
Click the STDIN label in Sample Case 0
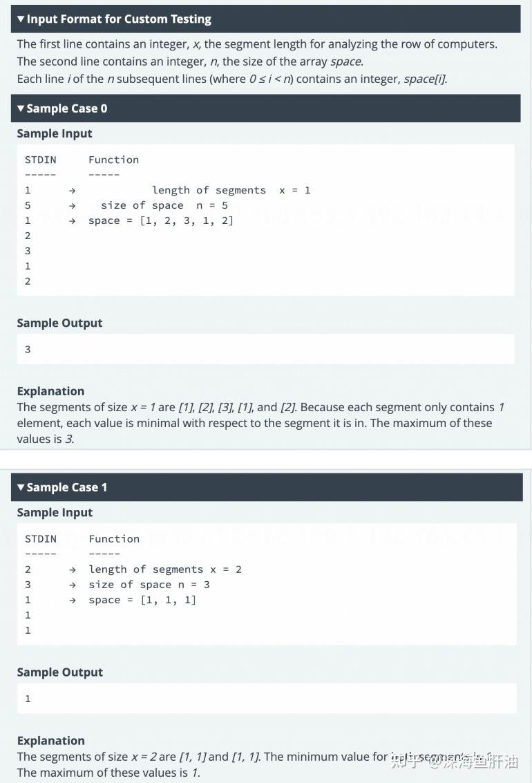[41, 160]
